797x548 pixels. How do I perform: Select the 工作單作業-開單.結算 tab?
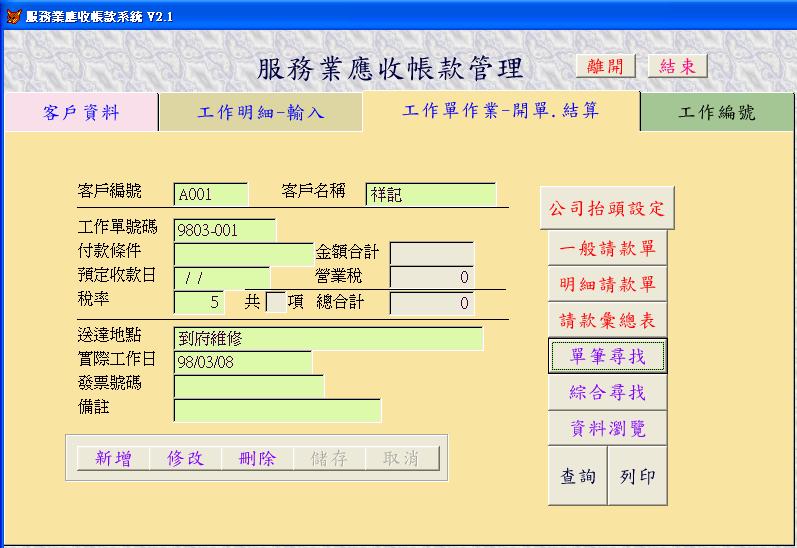pos(501,111)
